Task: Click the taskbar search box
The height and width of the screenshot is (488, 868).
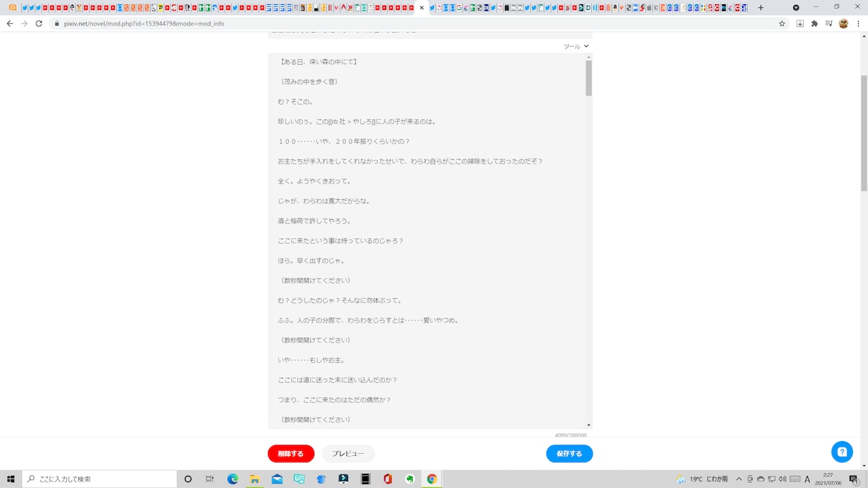Action: tap(100, 479)
